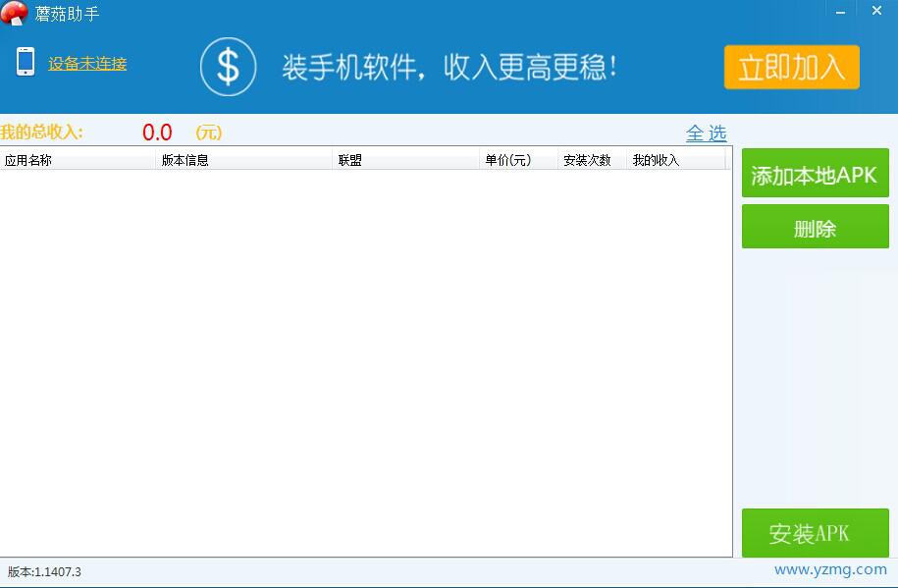Click 安装APK to install APKs
Screen dimensions: 898x588
click(815, 533)
